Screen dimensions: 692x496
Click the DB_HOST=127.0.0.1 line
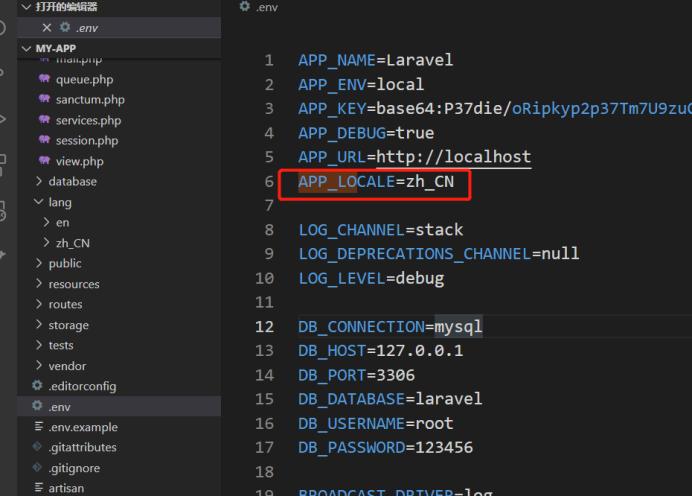coord(380,351)
